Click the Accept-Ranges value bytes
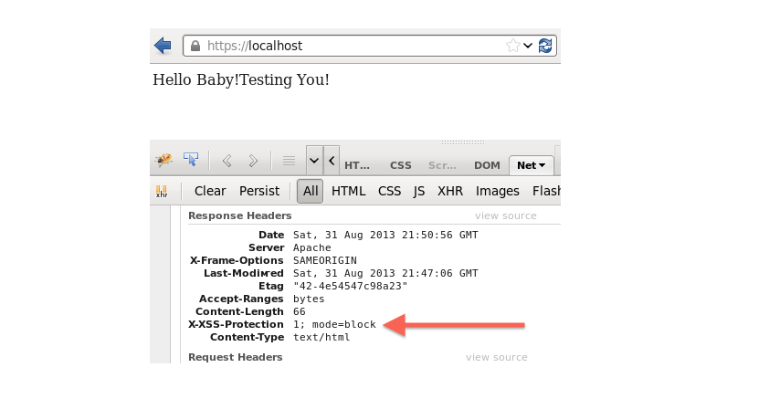Viewport: 780px width, 400px height. (308, 299)
